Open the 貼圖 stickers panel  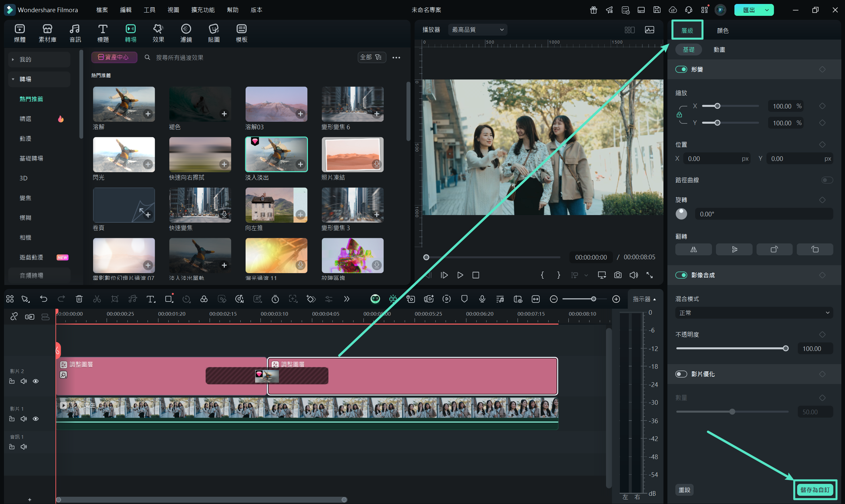[x=213, y=33]
